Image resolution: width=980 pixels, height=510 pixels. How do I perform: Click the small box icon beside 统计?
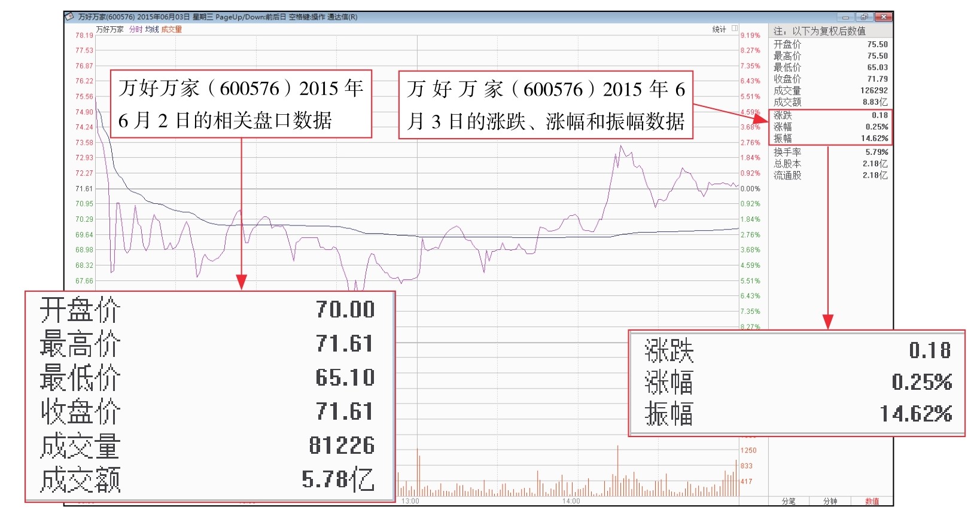click(x=735, y=29)
